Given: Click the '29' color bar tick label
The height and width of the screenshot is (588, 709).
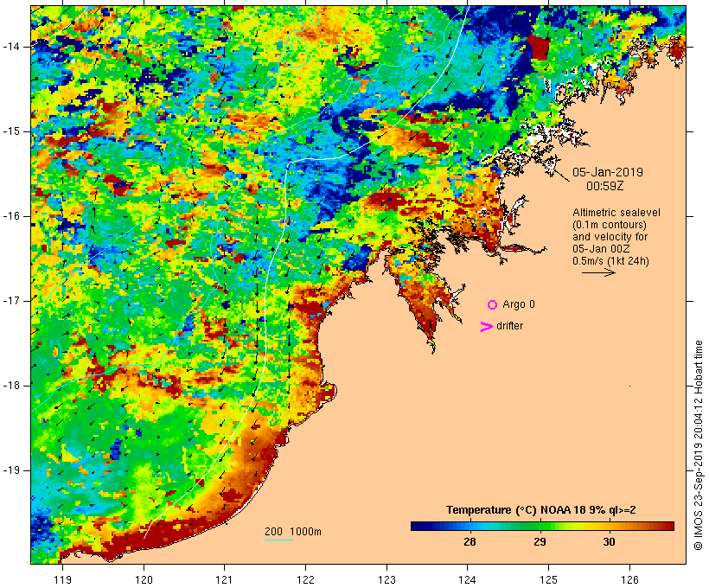Looking at the screenshot, I should point(540,541).
